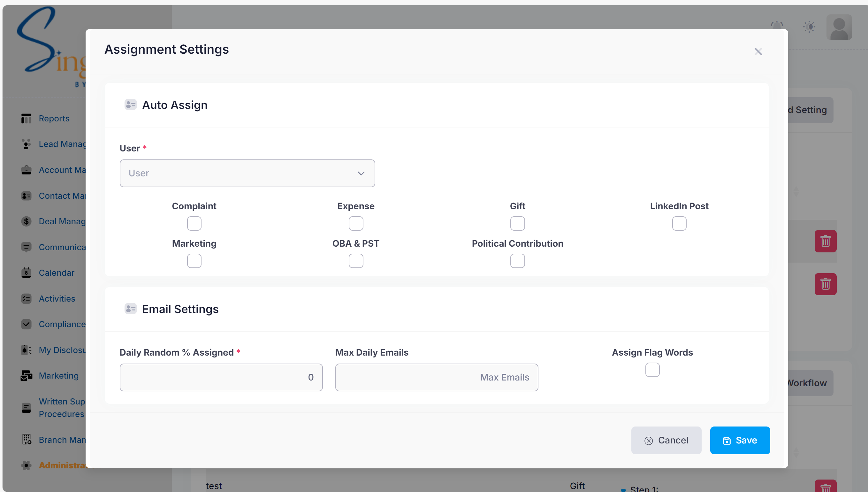Close the Assignment Settings dialog with X

758,51
